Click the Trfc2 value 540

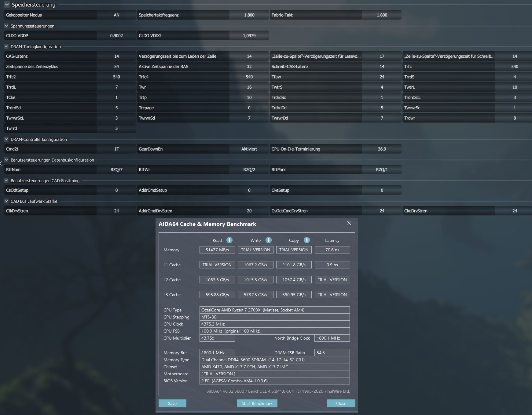click(116, 77)
